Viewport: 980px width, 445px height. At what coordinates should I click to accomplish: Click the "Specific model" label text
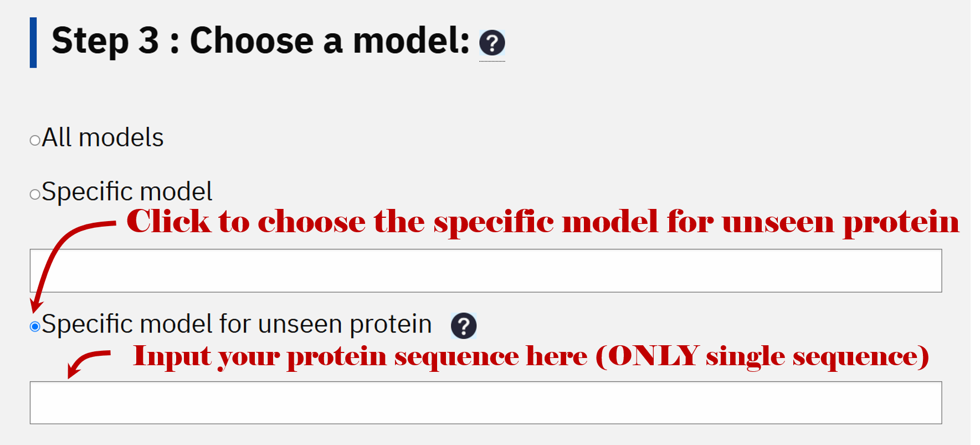coord(127,192)
